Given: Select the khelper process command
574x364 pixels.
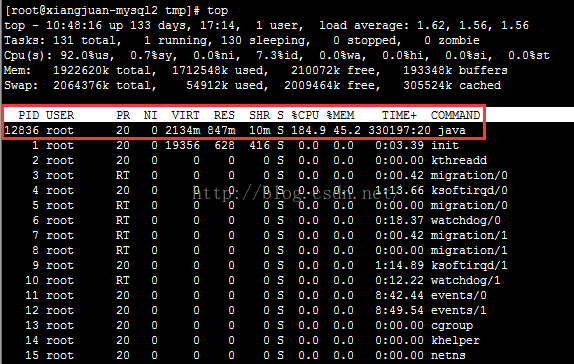Looking at the screenshot, I should click(455, 341).
